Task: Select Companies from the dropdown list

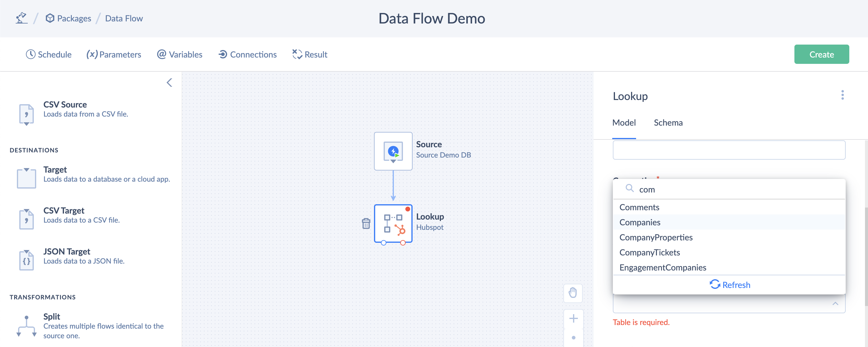Action: [640, 222]
